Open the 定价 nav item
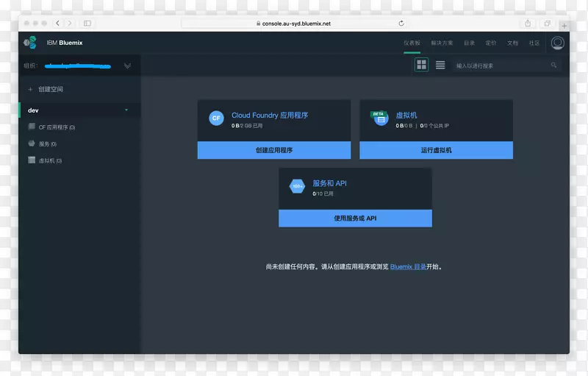This screenshot has width=588, height=376. click(491, 43)
